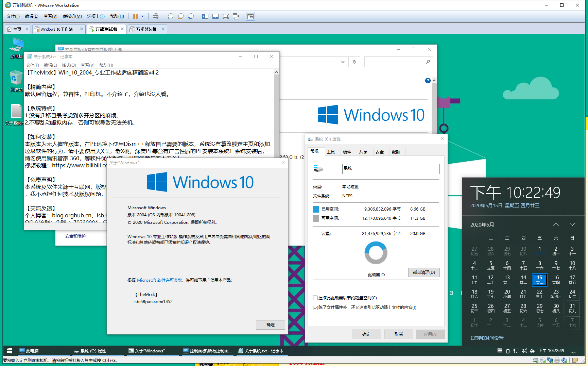This screenshot has height=366, width=588.
Task: Open the Microsoft 软件许可条款 link
Action: pyautogui.click(x=159, y=280)
